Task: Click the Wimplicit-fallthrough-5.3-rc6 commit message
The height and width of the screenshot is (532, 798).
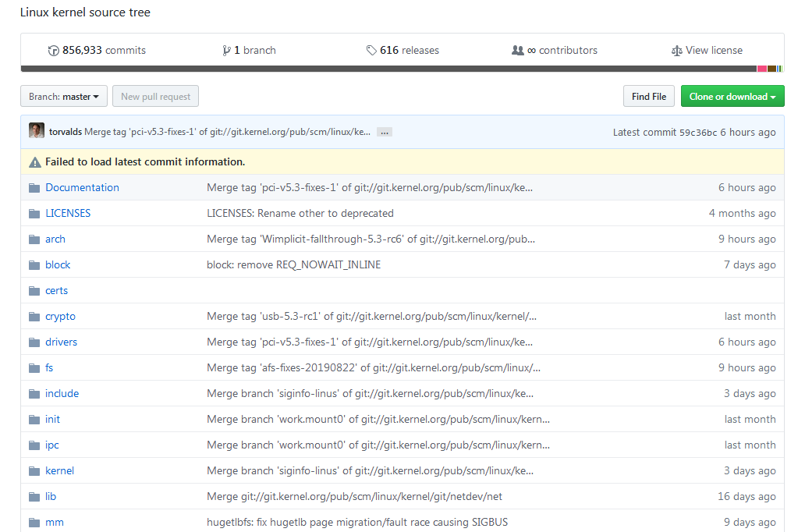Action: point(371,239)
